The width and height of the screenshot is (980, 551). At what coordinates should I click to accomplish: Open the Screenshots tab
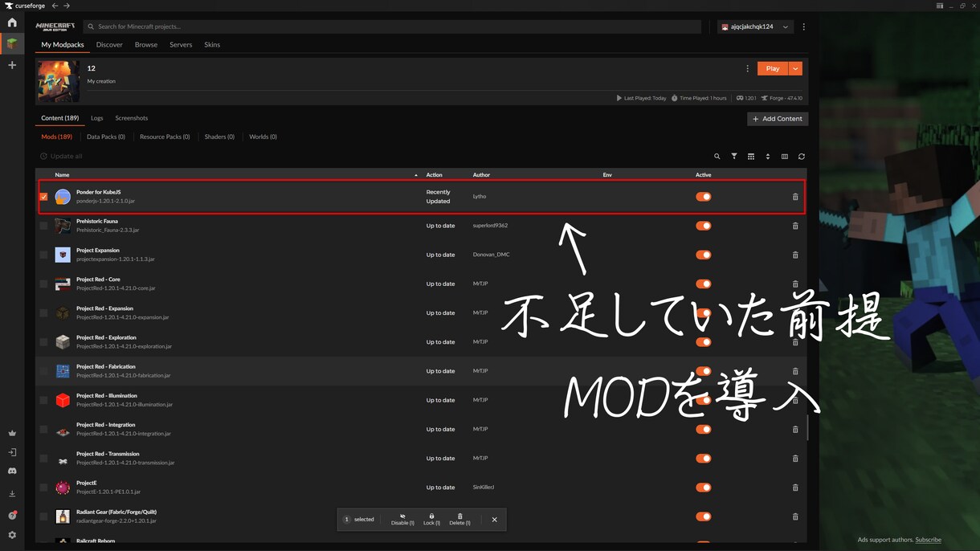pos(132,118)
